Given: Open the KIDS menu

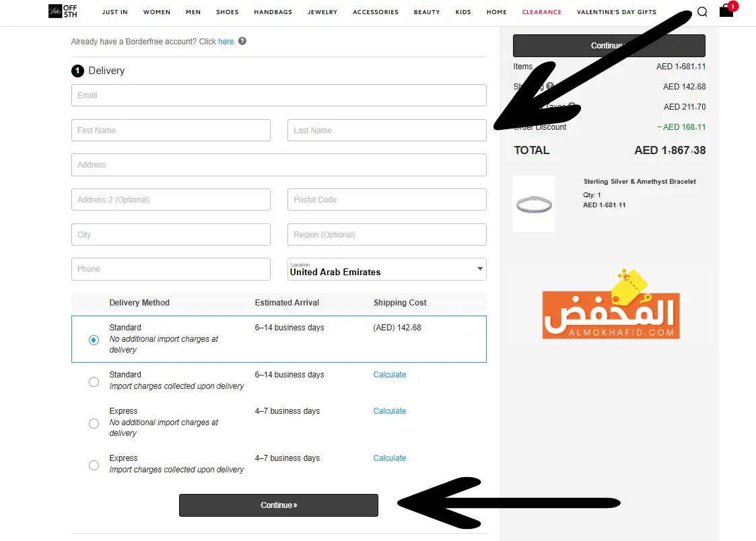Looking at the screenshot, I should 463,12.
